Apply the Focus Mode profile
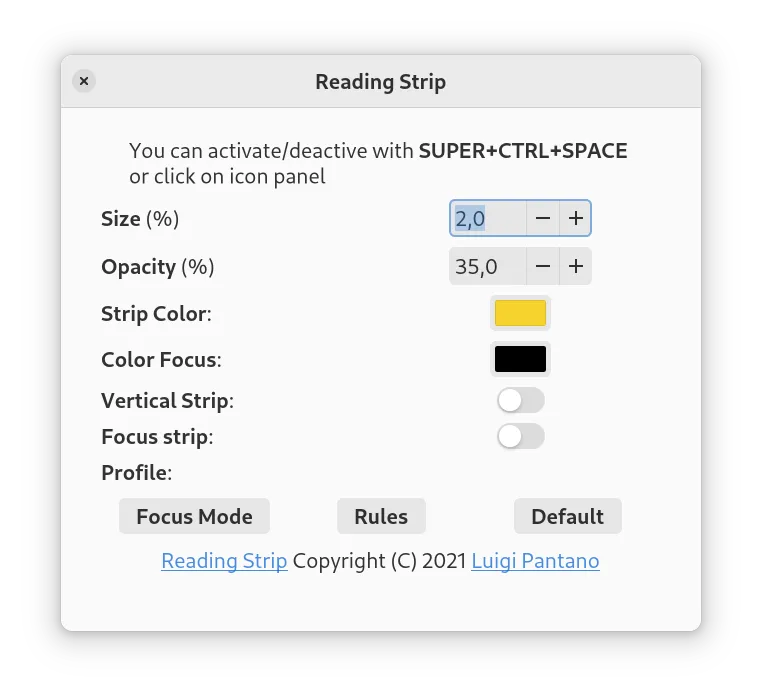The height and width of the screenshot is (698, 762). click(x=194, y=516)
